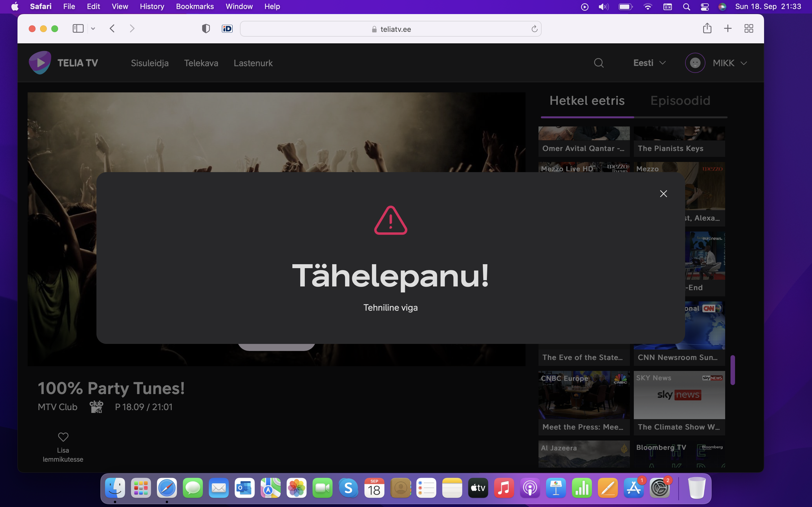Screen dimensions: 812x507
Task: Click Safari privacy shield icon
Action: [206, 29]
